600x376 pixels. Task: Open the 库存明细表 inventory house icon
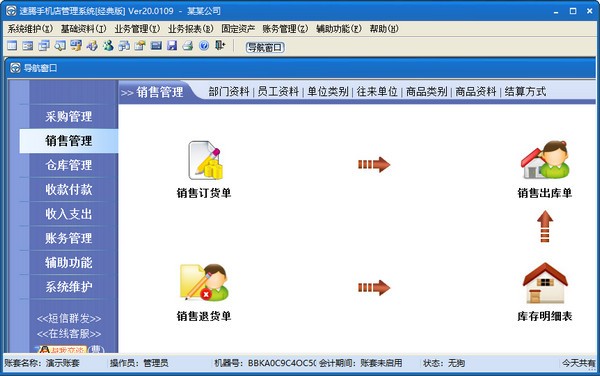(x=545, y=283)
